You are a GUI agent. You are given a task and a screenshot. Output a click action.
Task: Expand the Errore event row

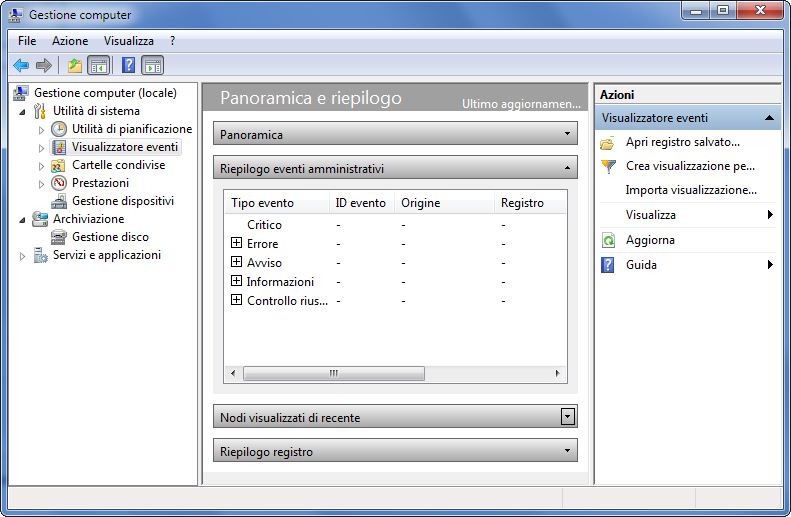pyautogui.click(x=236, y=243)
